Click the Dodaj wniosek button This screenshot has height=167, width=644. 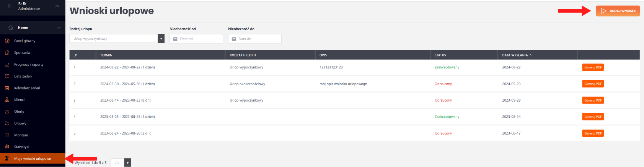click(x=618, y=11)
